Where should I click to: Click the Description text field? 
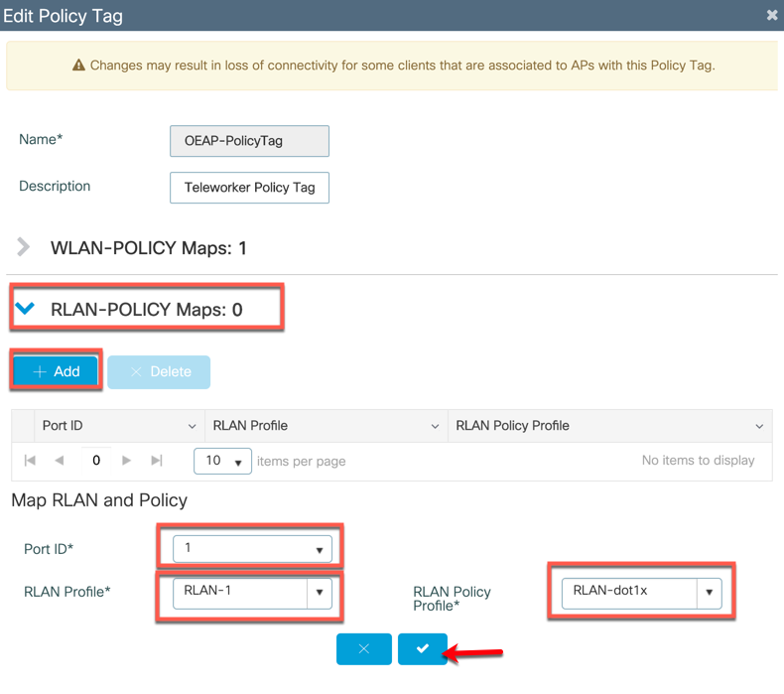pos(249,188)
